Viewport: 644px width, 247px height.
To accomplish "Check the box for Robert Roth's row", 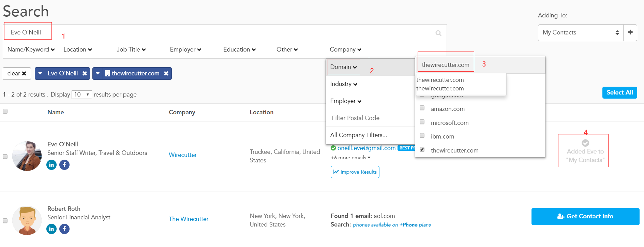I will point(5,221).
